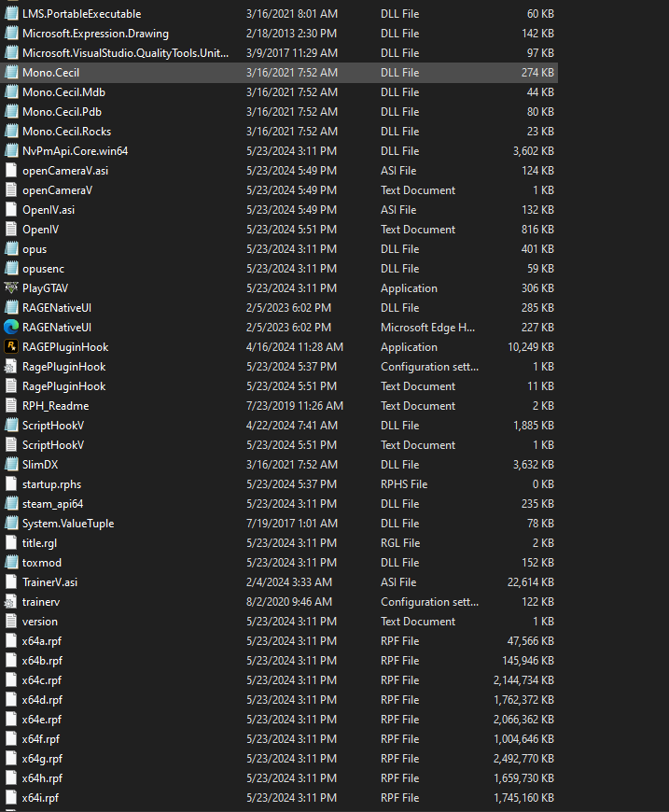
Task: Select the RAGENativeUI DLL file name
Action: (57, 308)
